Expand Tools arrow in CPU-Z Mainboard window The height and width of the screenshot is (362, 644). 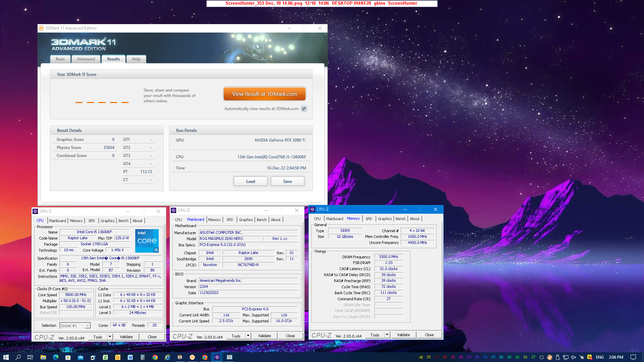[x=248, y=336]
